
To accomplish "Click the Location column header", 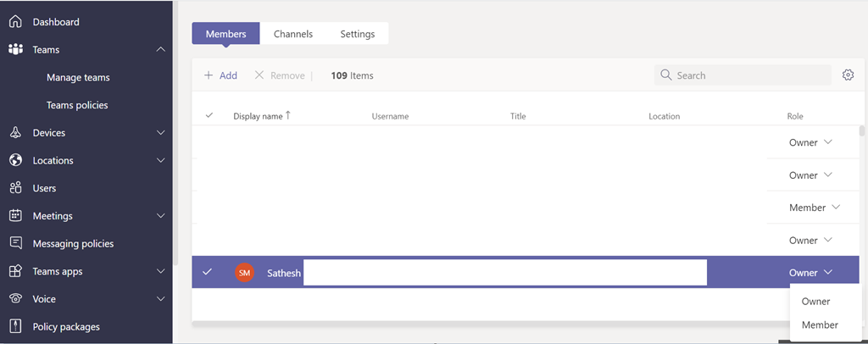I will 665,116.
